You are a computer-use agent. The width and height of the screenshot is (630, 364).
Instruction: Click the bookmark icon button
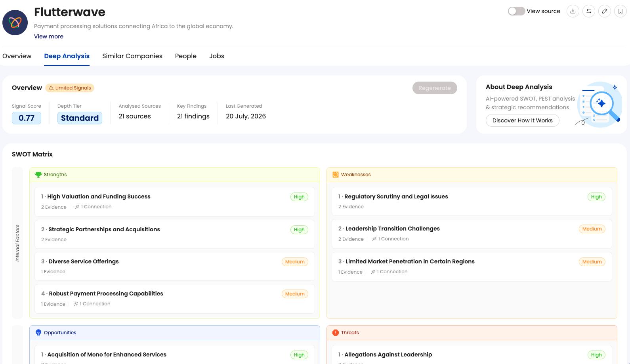tap(620, 11)
